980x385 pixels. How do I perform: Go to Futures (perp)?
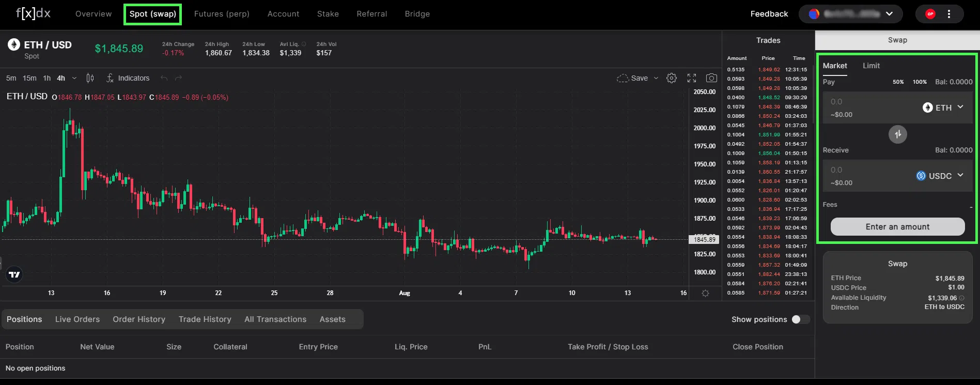click(x=222, y=14)
